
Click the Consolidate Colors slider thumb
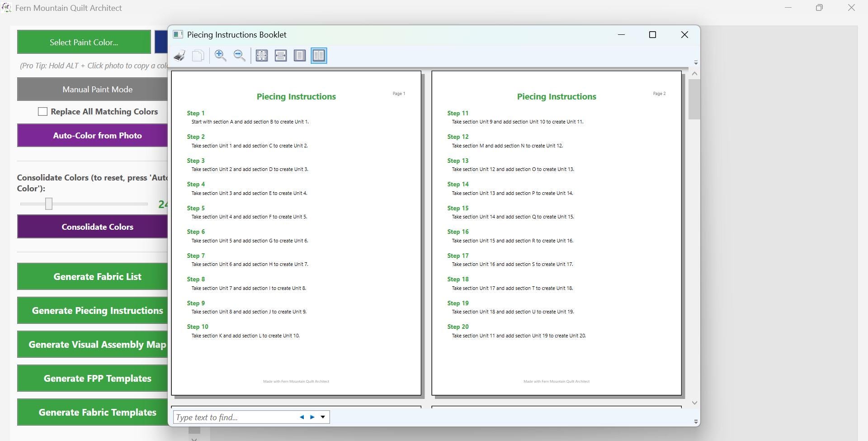49,204
